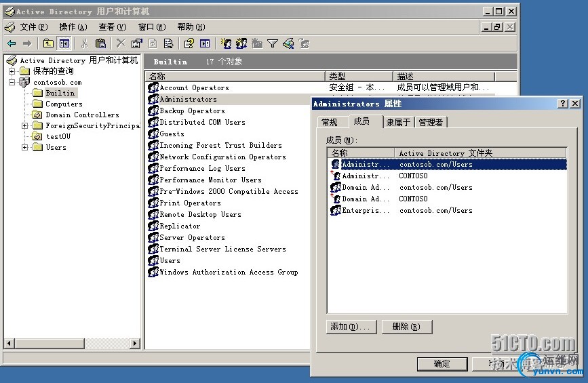
Task: Click the find objects toolbar icon
Action: point(288,43)
